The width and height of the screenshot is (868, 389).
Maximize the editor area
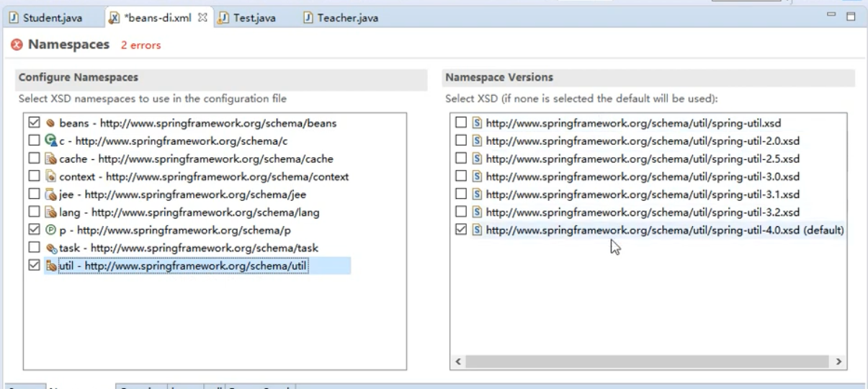pos(851,16)
